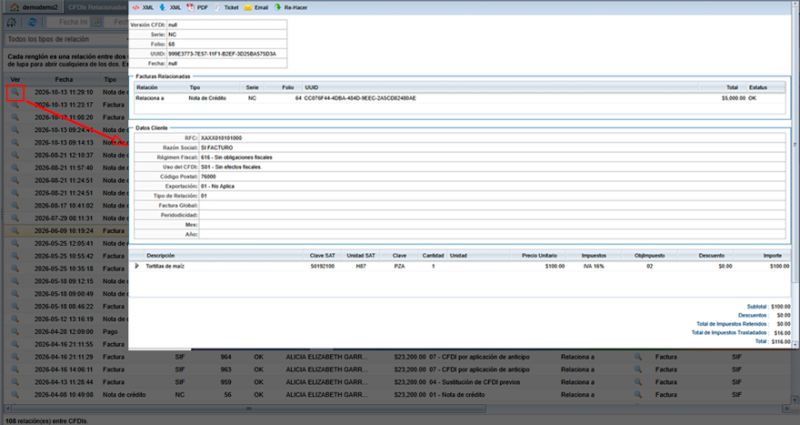Open related Factura magnifier in folio 963 row
This screenshot has width=800, height=425.
coord(638,369)
